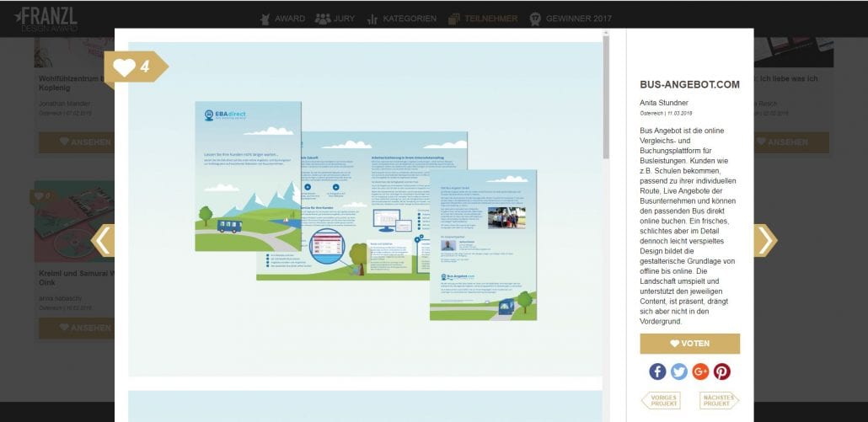The height and width of the screenshot is (422, 868).
Task: Open the Jury menu item
Action: (x=335, y=19)
